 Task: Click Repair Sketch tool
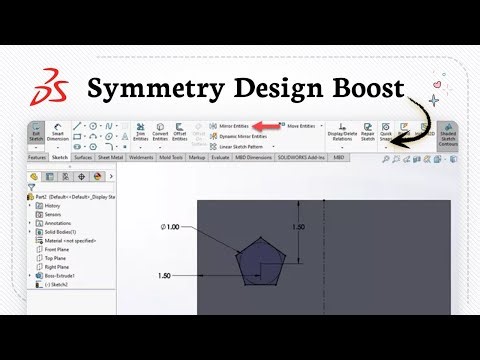pos(368,132)
